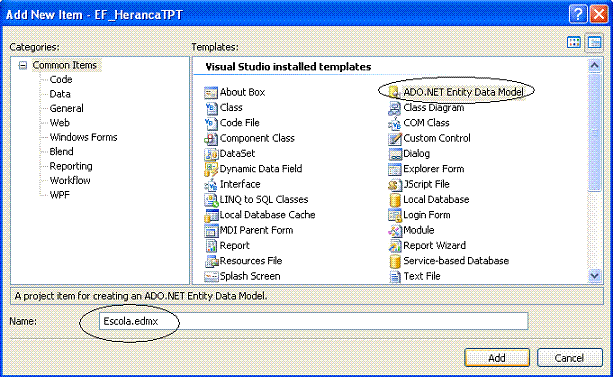
Task: Select the WPF category
Action: [59, 195]
